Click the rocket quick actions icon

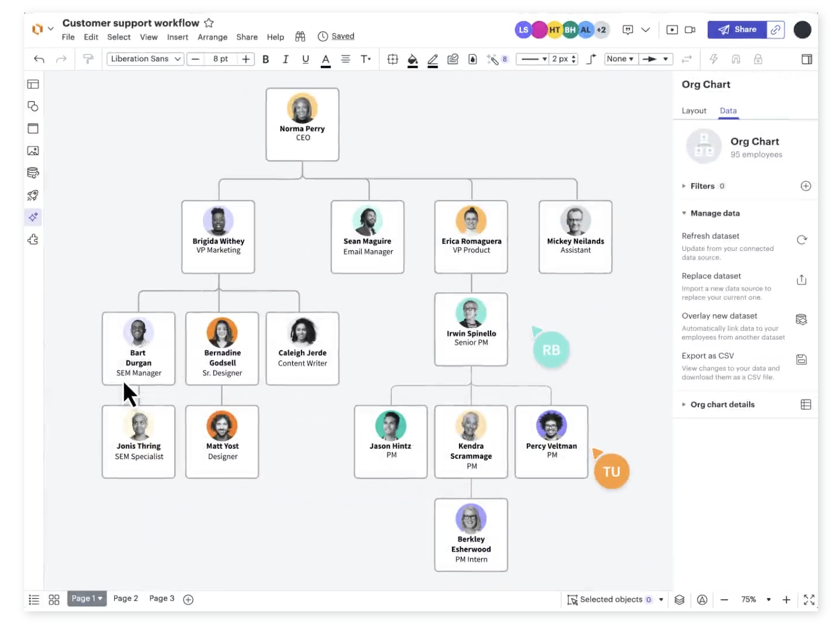click(33, 195)
